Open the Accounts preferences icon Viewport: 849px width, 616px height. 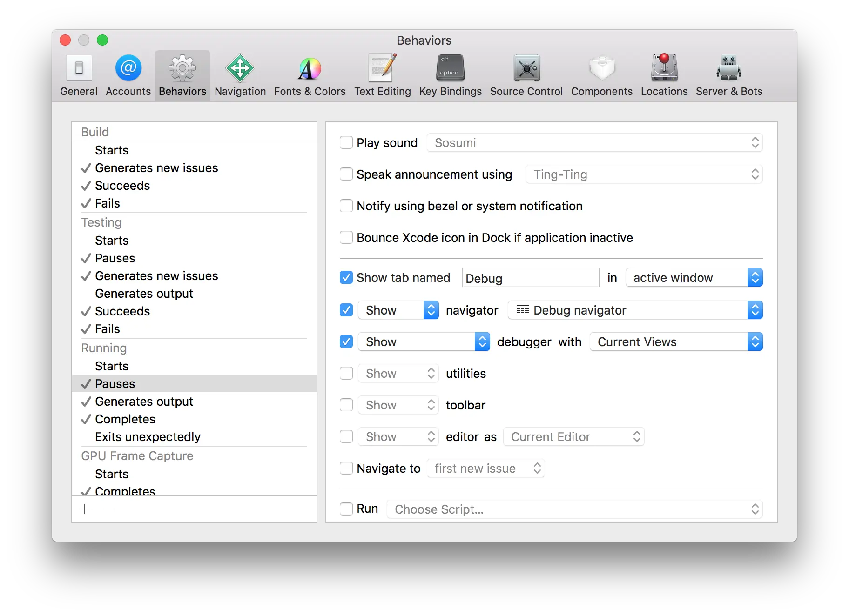point(128,68)
